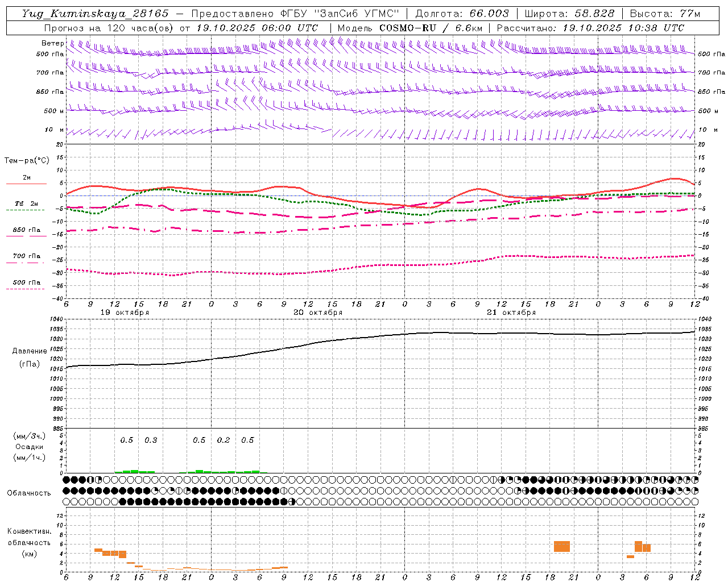Click the pink dash-dot 700 гПа legend line
This screenshot has height=582, width=728.
tap(25, 262)
